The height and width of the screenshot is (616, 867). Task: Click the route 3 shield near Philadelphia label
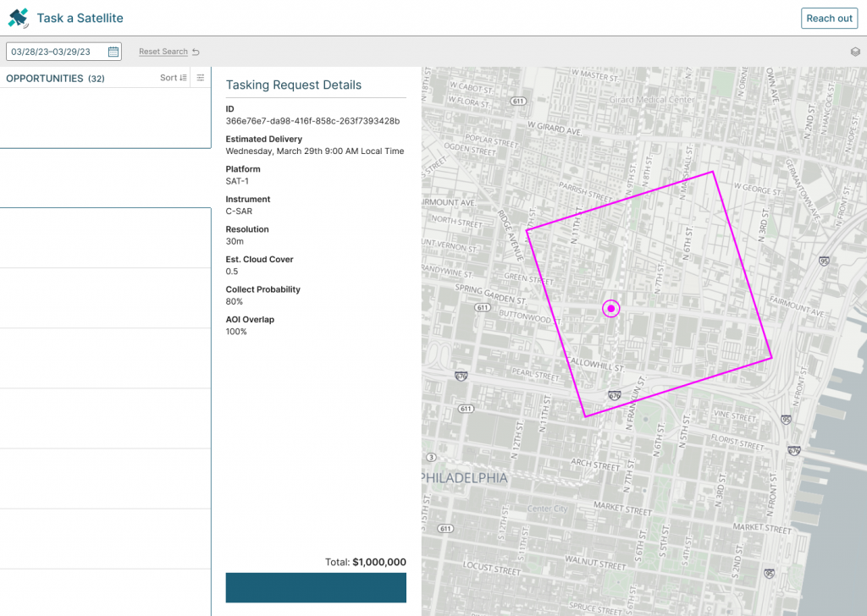coord(432,457)
